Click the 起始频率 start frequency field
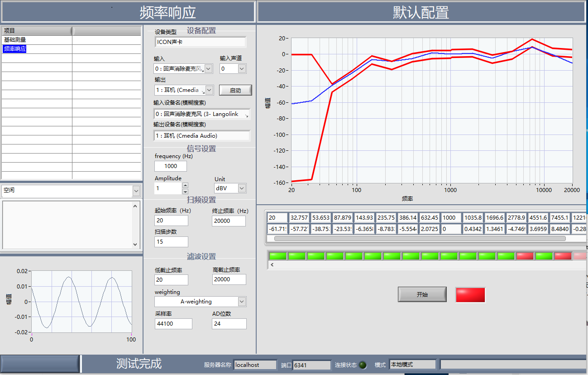The width and height of the screenshot is (588, 375). tap(171, 221)
